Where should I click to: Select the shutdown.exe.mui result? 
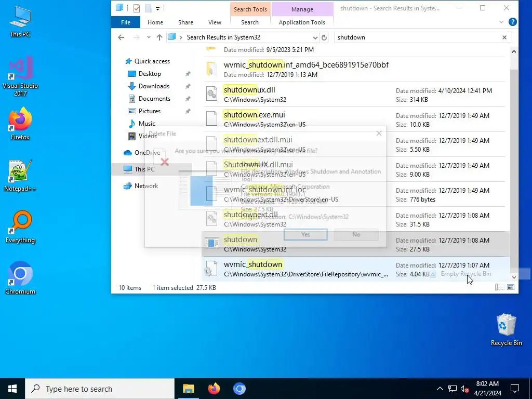pyautogui.click(x=354, y=119)
